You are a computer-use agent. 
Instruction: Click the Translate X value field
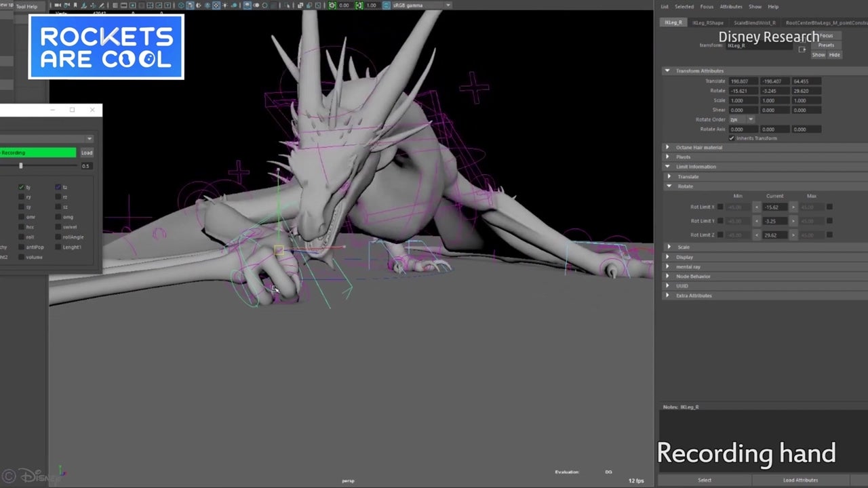click(x=744, y=81)
